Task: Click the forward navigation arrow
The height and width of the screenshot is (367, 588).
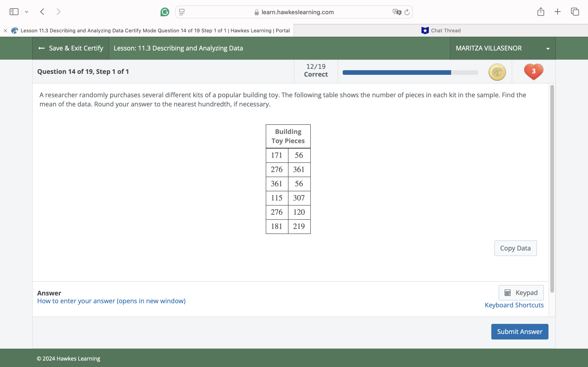Action: coord(58,11)
